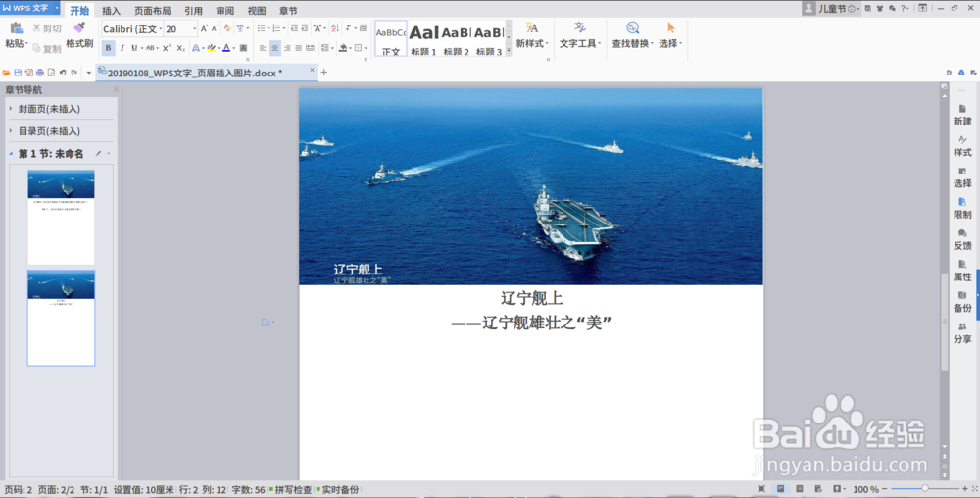Screen dimensions: 980x498
Task: Open 文字工具 dropdown
Action: pyautogui.click(x=580, y=35)
